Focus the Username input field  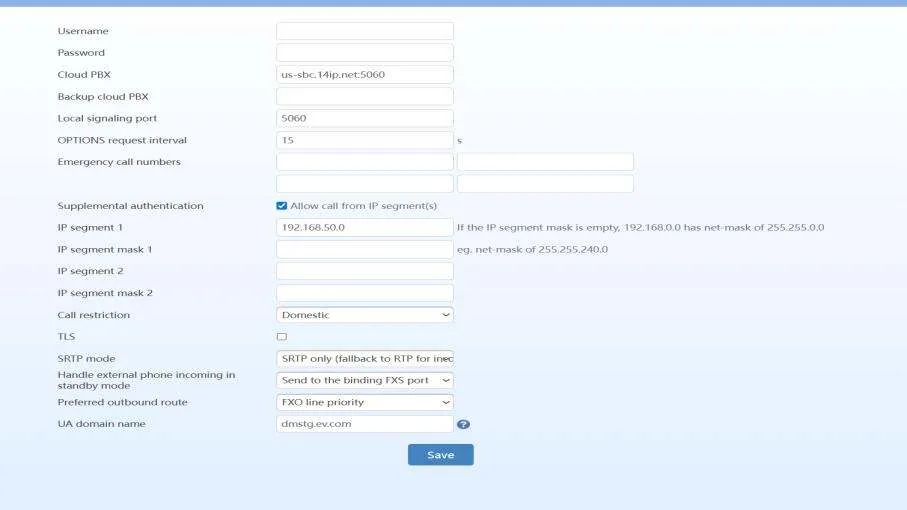365,31
